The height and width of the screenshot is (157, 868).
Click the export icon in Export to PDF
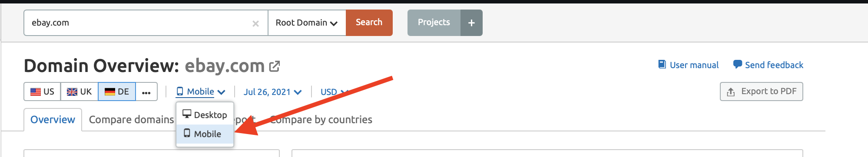tap(731, 92)
